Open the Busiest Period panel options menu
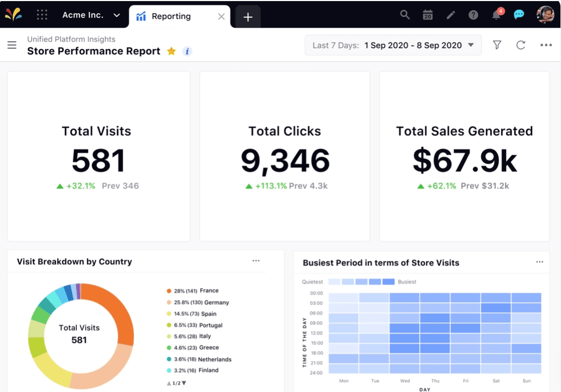 [x=540, y=262]
